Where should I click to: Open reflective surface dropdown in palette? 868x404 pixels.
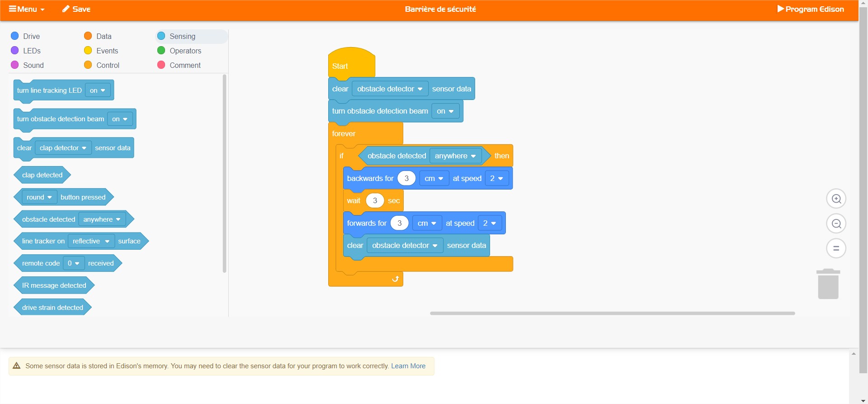click(x=91, y=241)
